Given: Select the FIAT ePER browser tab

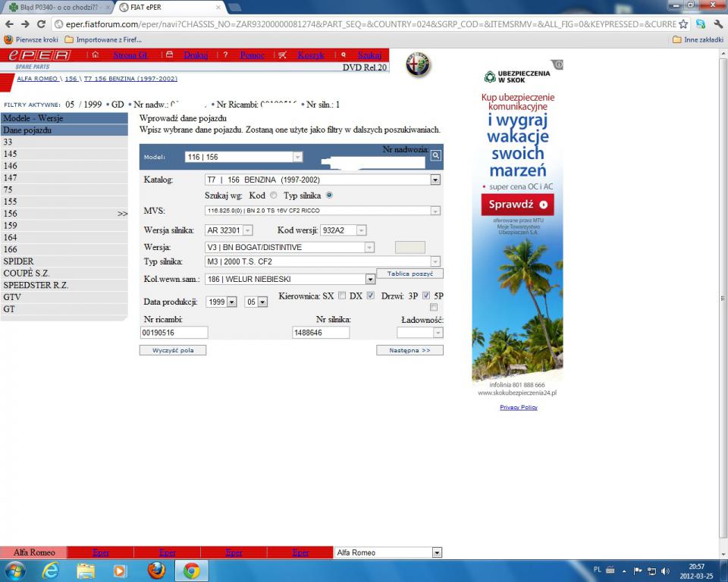Looking at the screenshot, I should pyautogui.click(x=171, y=7).
